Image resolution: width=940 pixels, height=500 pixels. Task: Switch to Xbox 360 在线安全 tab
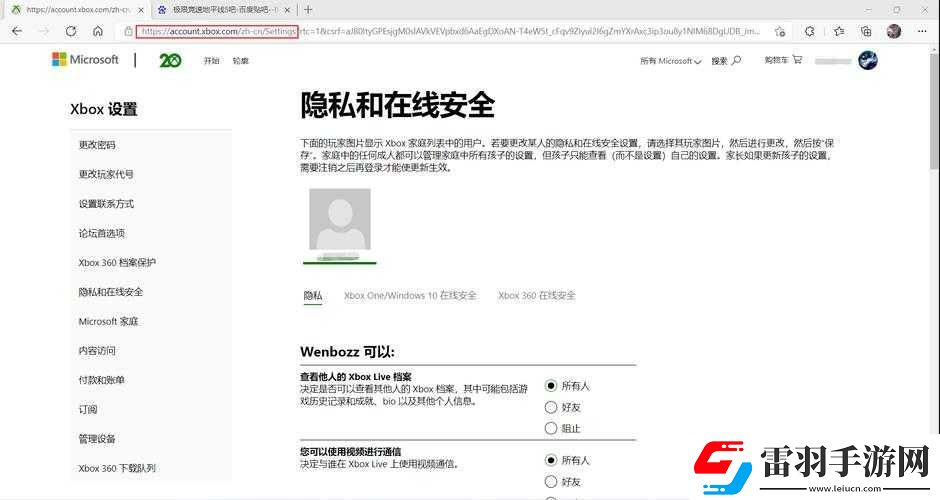537,296
